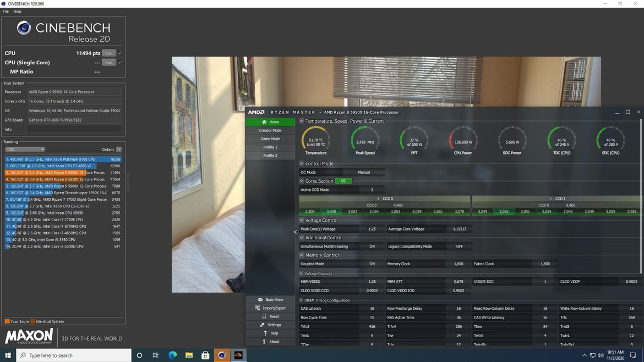
Task: Click the Basic View eye icon
Action: point(260,300)
